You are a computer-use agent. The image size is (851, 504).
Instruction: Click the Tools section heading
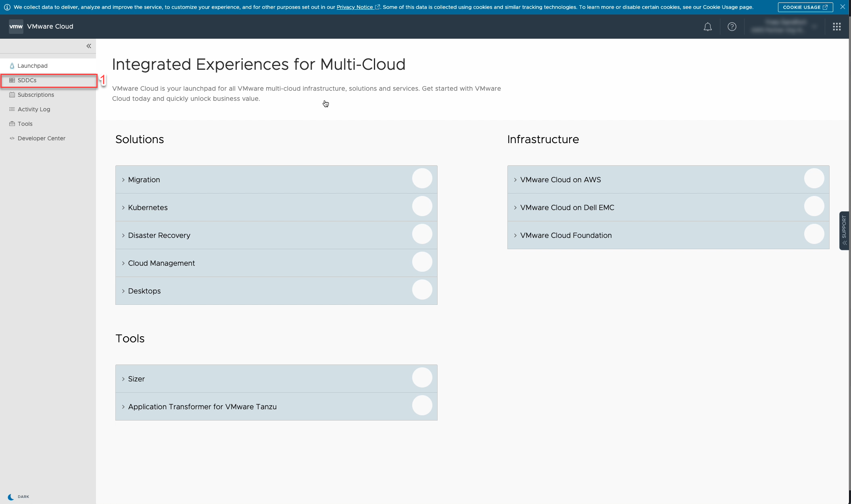click(x=130, y=339)
